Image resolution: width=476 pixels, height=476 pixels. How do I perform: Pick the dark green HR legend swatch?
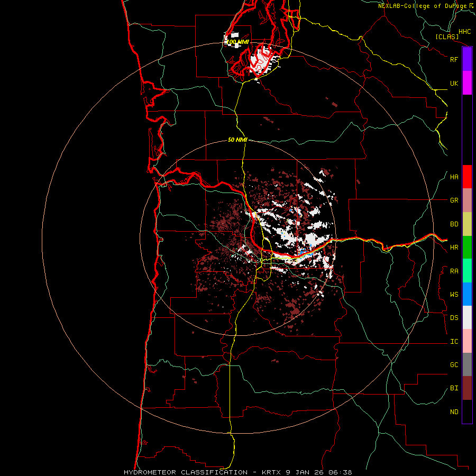467,248
